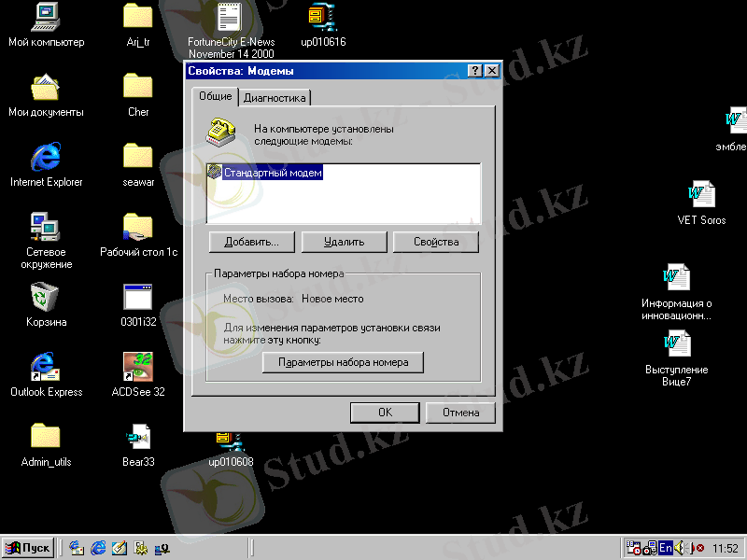Select the Internet Explorer desktop icon
This screenshot has width=747, height=560.
coord(46,158)
